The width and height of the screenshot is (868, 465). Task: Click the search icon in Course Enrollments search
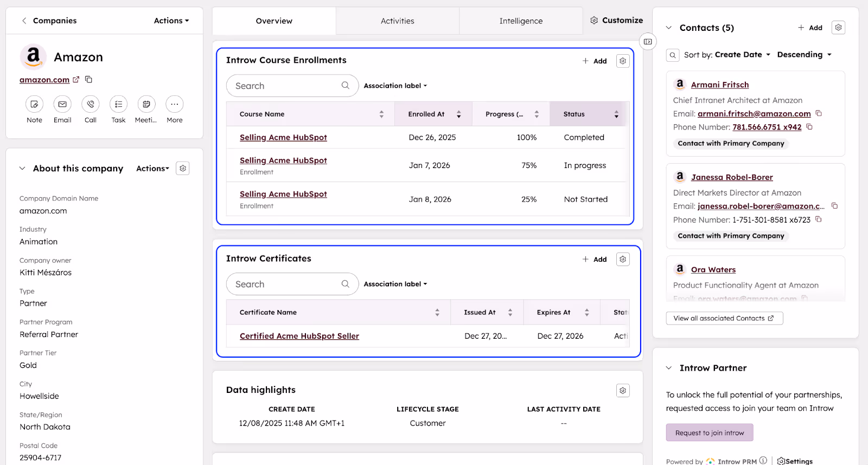346,86
